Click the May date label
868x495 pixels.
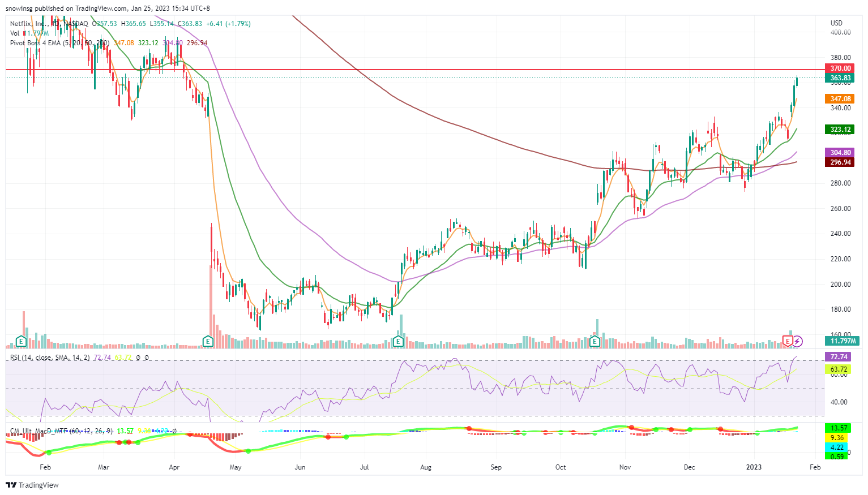tap(236, 467)
